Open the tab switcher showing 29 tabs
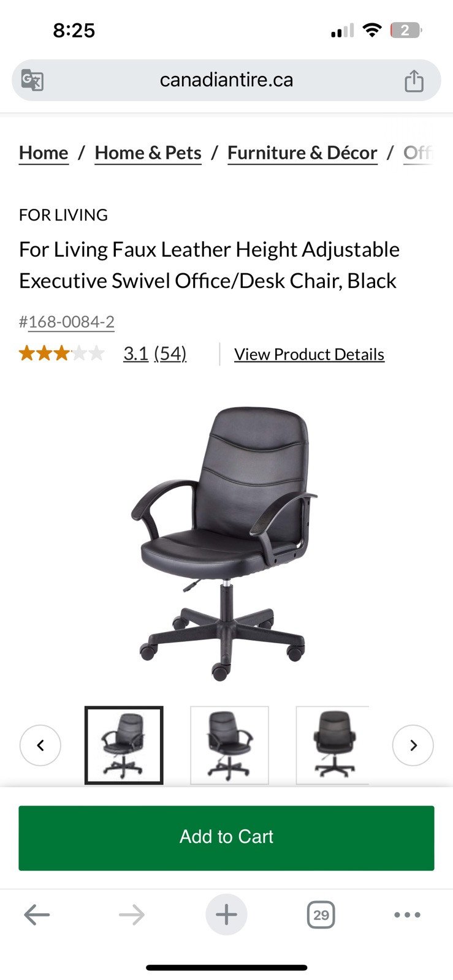The image size is (453, 980). pos(321,915)
